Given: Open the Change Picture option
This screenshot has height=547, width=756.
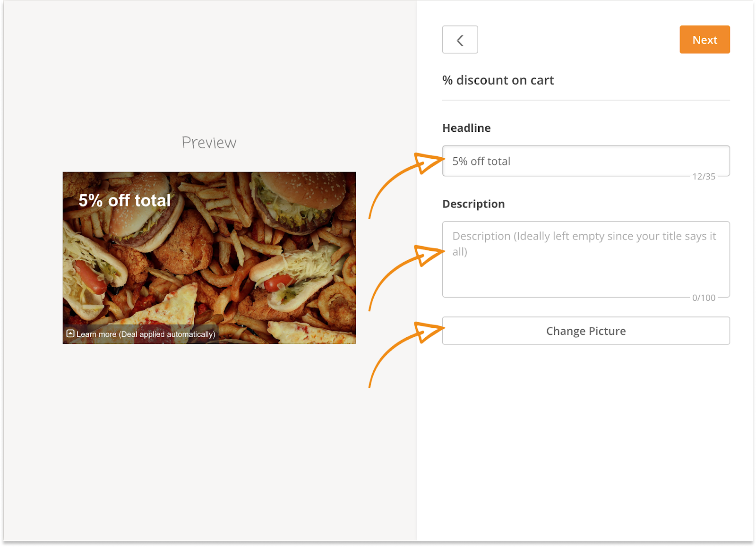Looking at the screenshot, I should point(586,331).
